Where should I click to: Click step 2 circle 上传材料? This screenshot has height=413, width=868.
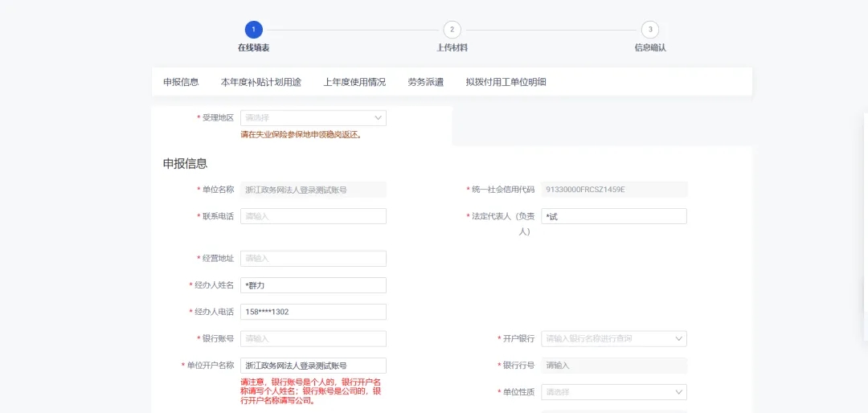click(452, 30)
